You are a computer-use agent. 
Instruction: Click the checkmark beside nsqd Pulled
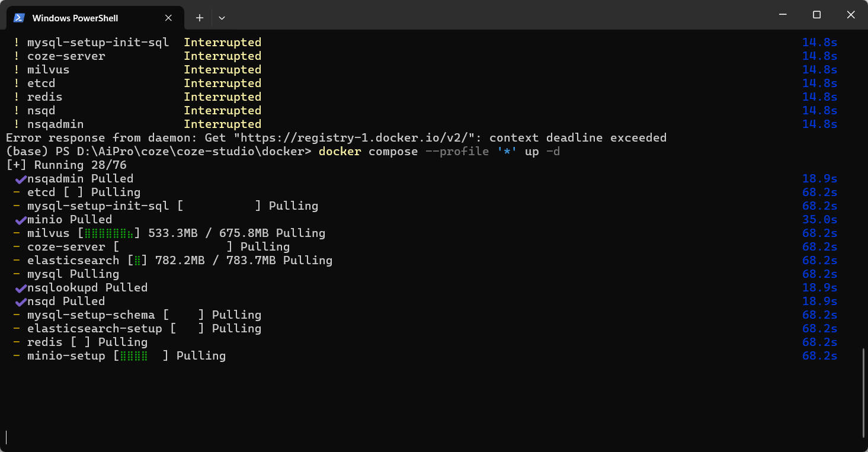20,302
